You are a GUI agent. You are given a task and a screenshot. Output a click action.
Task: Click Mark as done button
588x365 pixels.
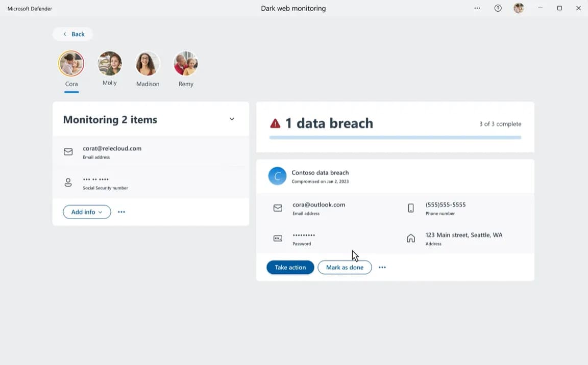click(345, 267)
